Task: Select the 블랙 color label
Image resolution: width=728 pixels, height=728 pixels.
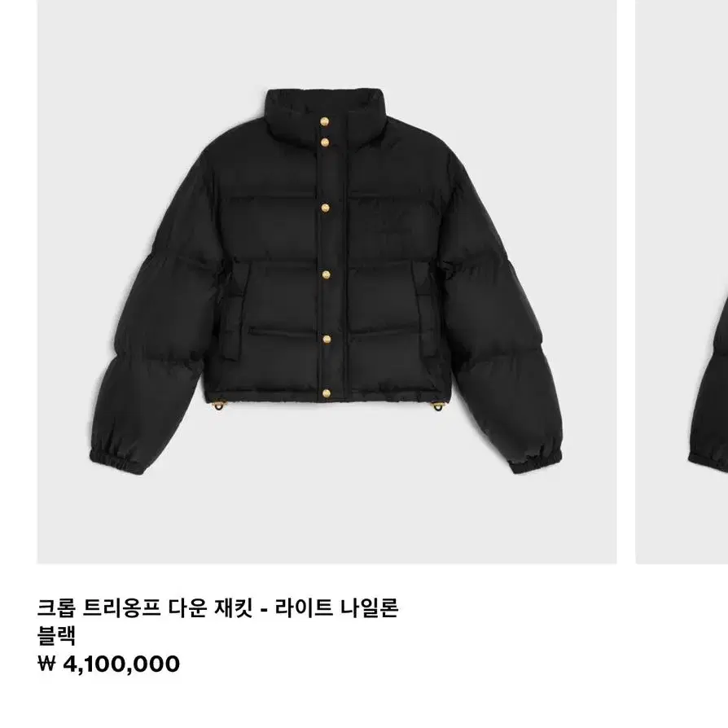Action: 56,636
